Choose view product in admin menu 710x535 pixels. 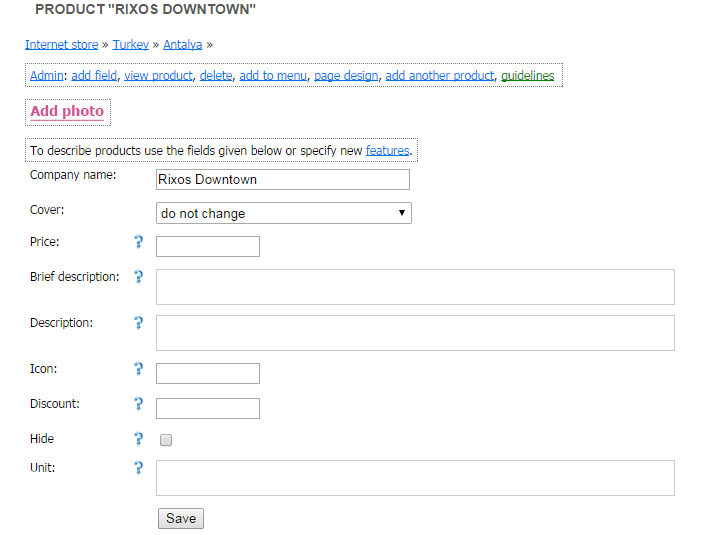[x=158, y=76]
